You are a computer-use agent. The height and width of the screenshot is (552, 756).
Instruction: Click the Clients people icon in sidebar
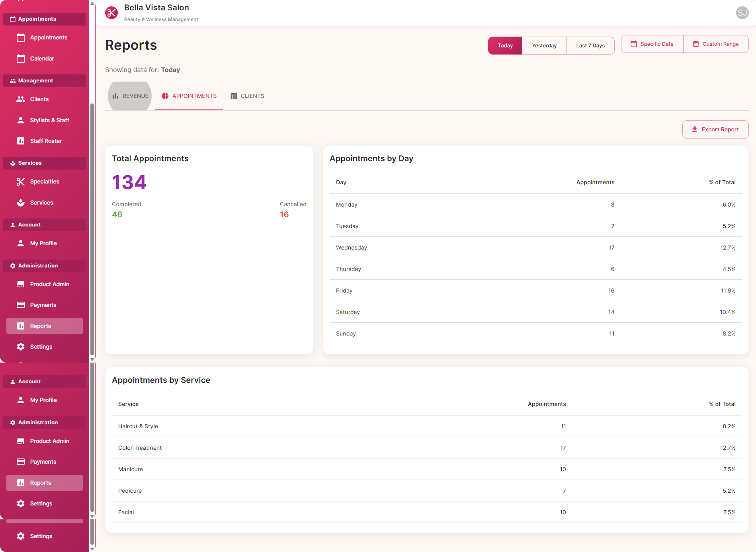tap(21, 99)
